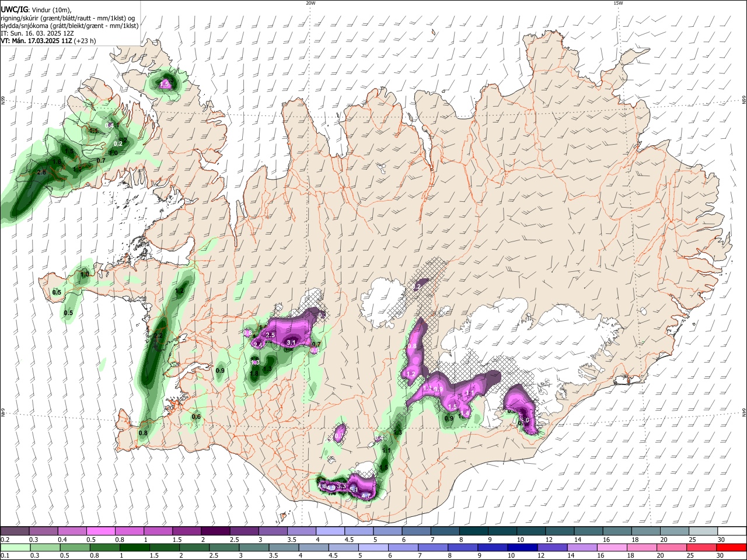Screen dimensions: 747x560
Task: Pick the dark teal swatch labelled 8
Action: click(474, 531)
